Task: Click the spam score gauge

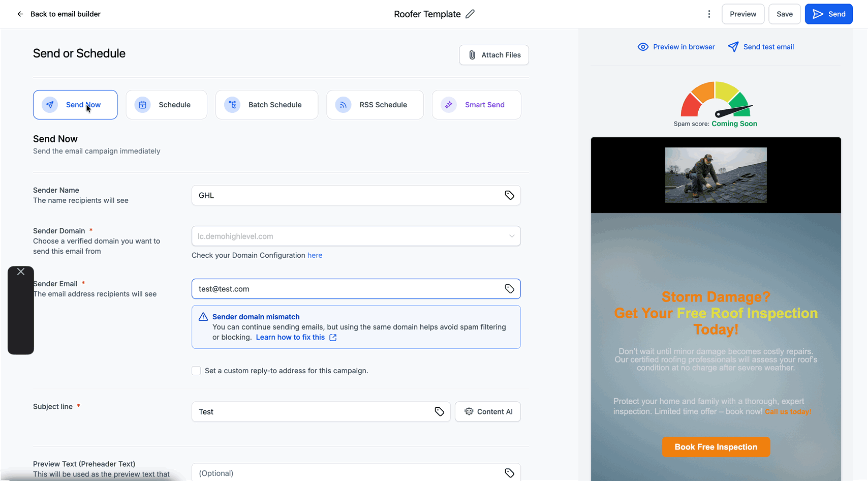Action: coord(716,99)
